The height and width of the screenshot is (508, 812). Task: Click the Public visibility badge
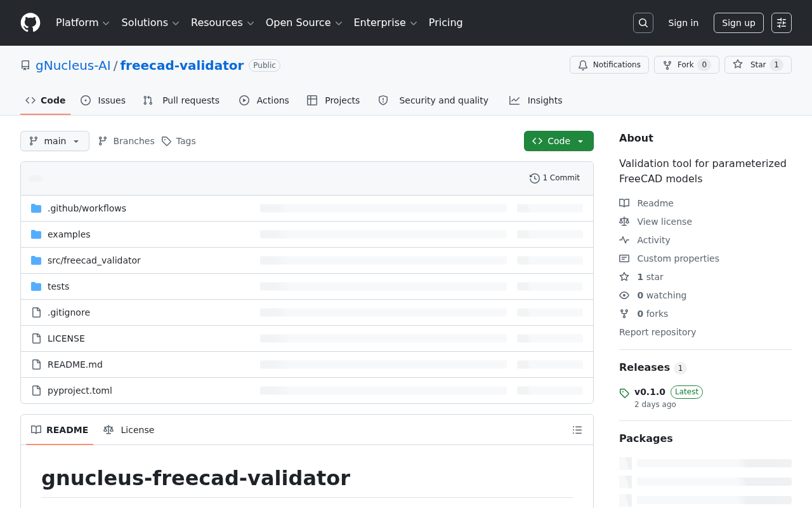coord(265,65)
